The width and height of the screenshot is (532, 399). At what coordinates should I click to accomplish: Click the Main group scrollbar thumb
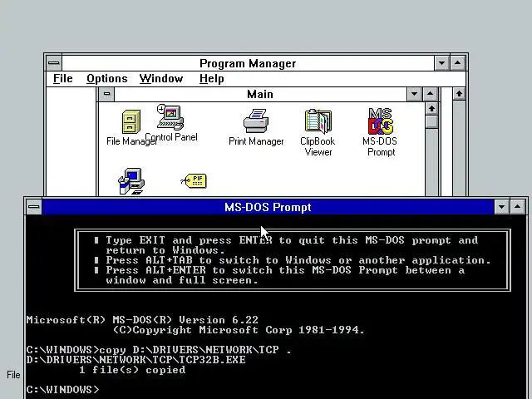431,122
